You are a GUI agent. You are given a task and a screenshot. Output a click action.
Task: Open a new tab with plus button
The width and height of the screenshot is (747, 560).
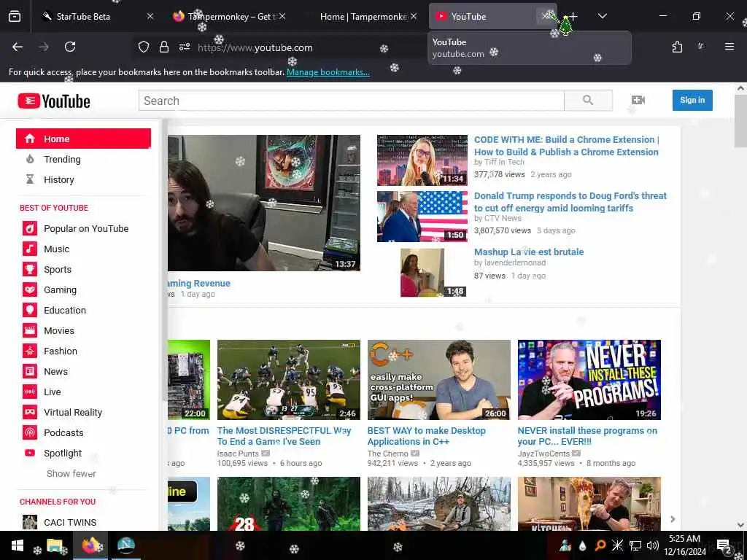pyautogui.click(x=573, y=16)
